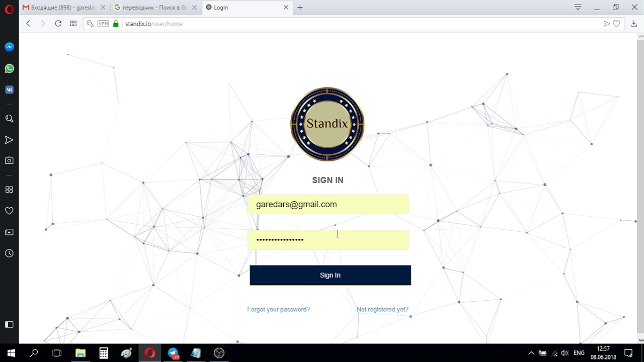The height and width of the screenshot is (362, 644).
Task: Open the sidebar search magnifier icon
Action: coord(9,119)
